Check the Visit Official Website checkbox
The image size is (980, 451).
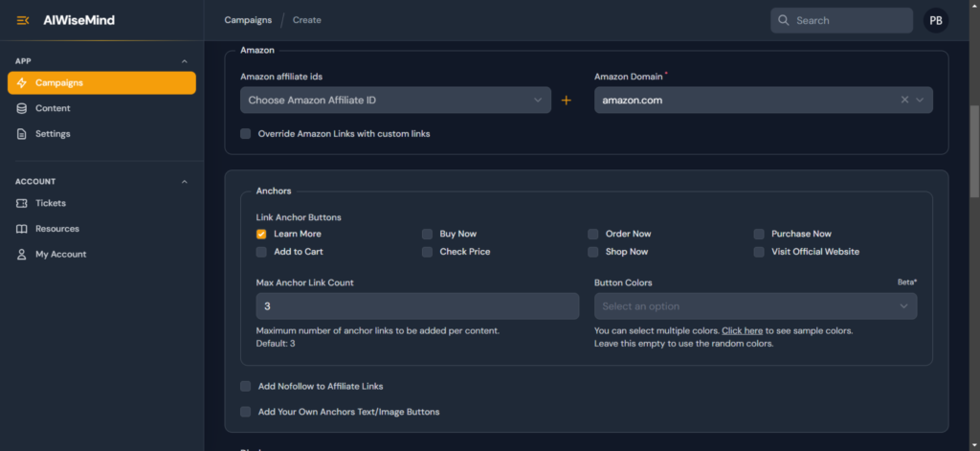[x=759, y=252]
